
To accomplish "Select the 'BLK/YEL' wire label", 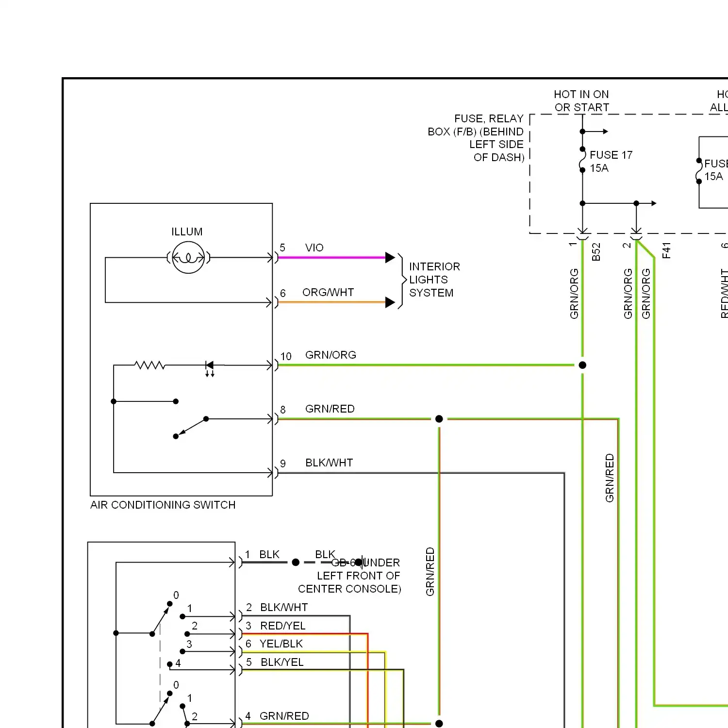I will 282,662.
